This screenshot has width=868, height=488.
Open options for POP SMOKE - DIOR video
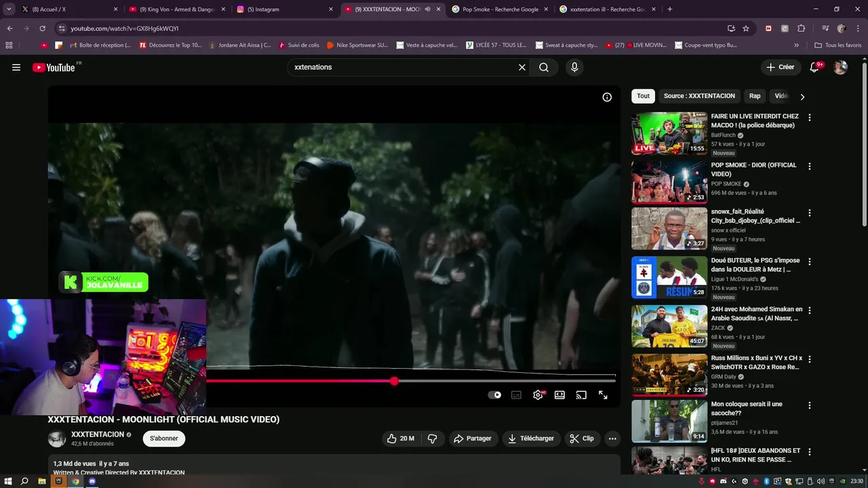tap(809, 166)
